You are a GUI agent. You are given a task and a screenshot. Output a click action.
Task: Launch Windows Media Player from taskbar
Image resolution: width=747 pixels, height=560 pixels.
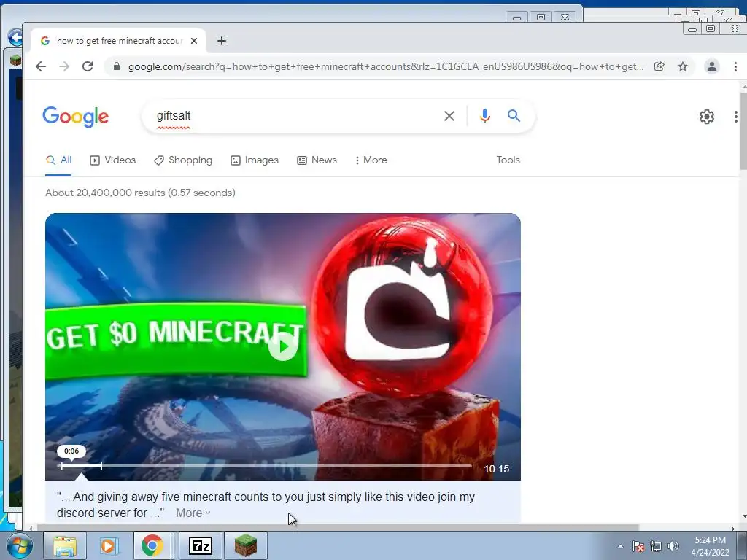pos(108,545)
